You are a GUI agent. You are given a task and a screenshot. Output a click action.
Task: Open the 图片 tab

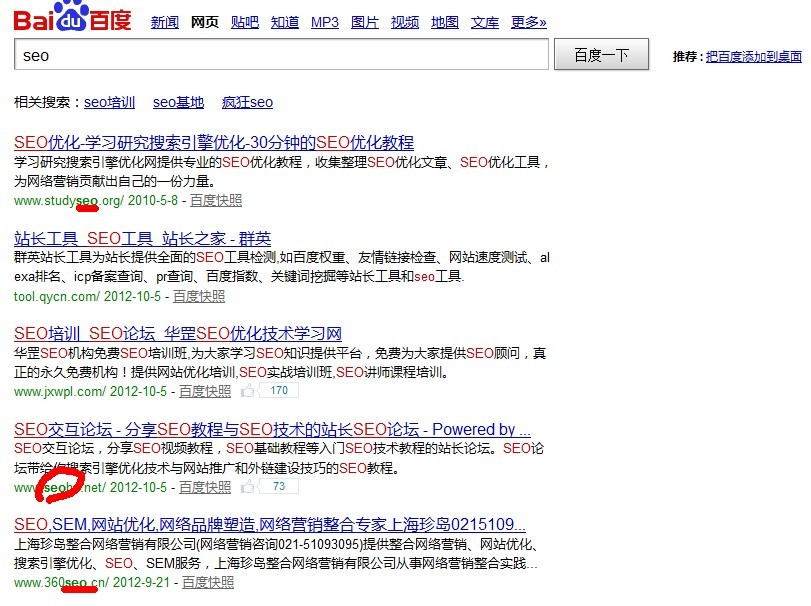coord(365,22)
